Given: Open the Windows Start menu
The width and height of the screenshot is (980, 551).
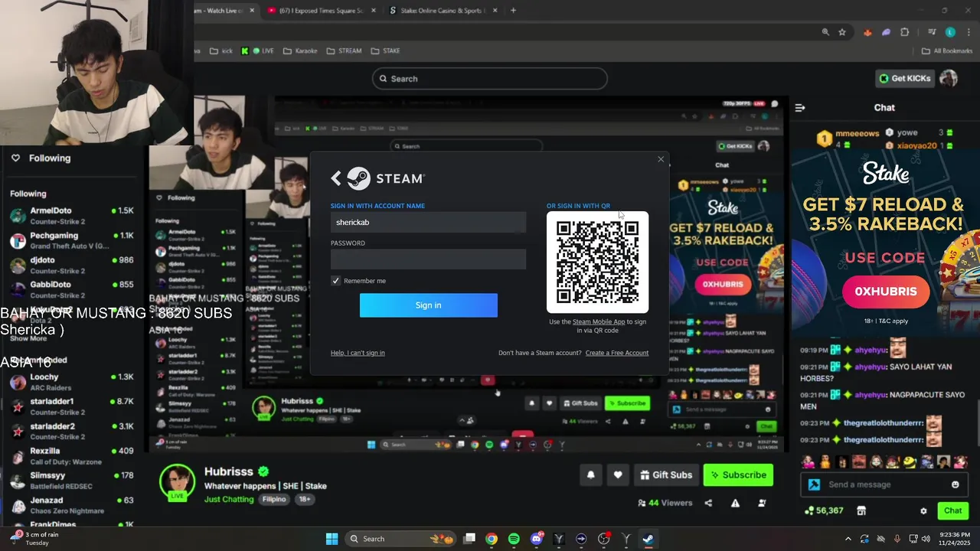Looking at the screenshot, I should coord(332,539).
